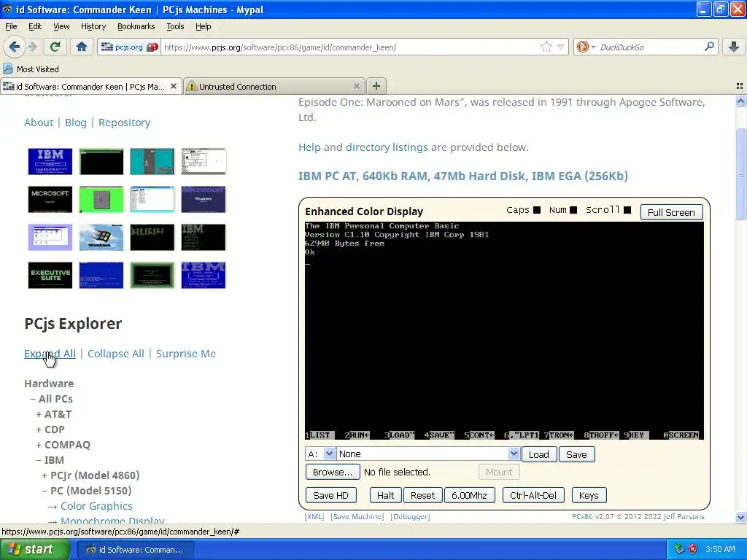Expand the PCjr (Model 4860) node
Image resolution: width=747 pixels, height=560 pixels.
(x=44, y=475)
